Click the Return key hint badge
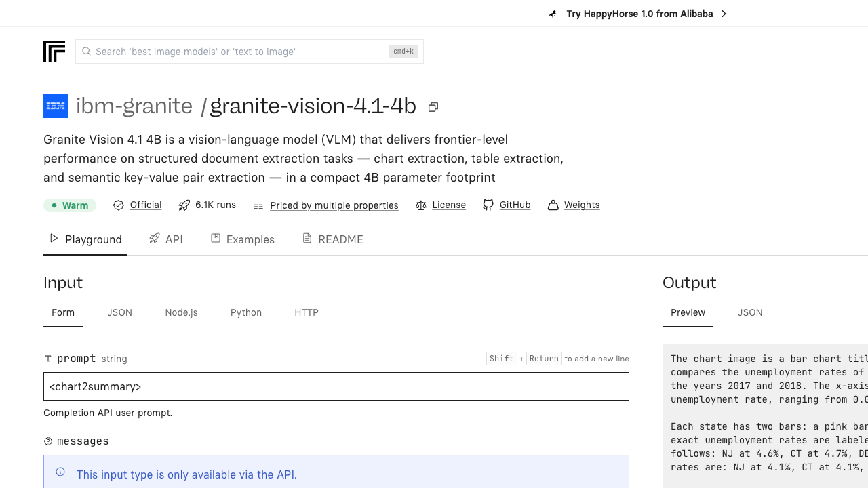Screen dimensions: 868x488 pyautogui.click(x=544, y=359)
